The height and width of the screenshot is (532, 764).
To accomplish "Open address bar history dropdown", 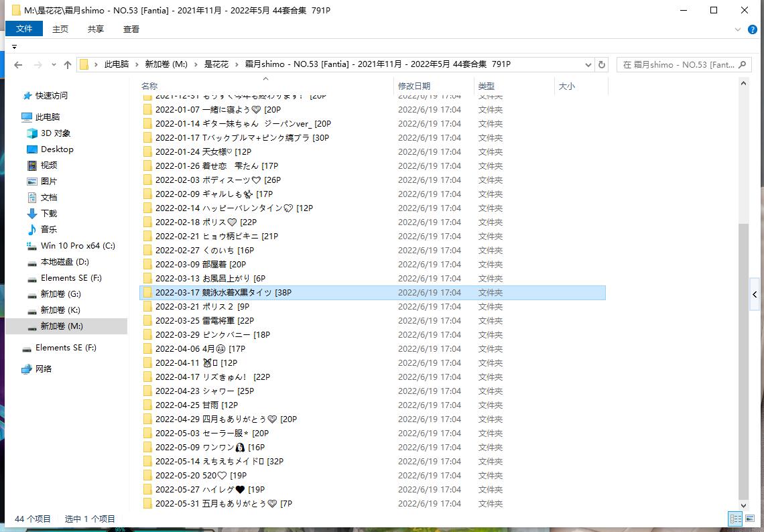I will click(x=588, y=65).
